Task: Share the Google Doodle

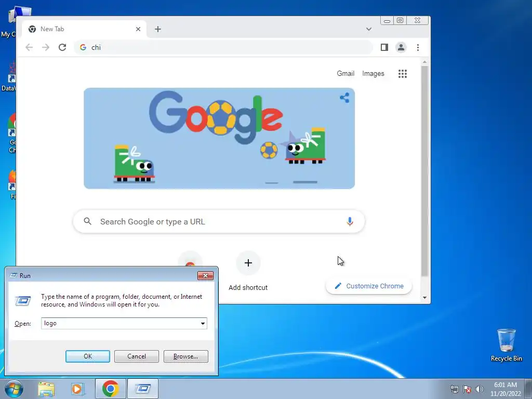Action: (344, 98)
